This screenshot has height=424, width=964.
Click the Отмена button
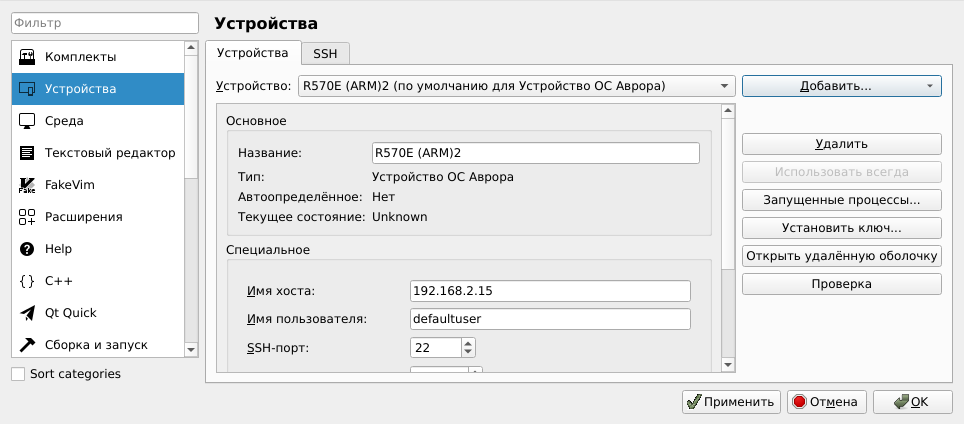(826, 402)
